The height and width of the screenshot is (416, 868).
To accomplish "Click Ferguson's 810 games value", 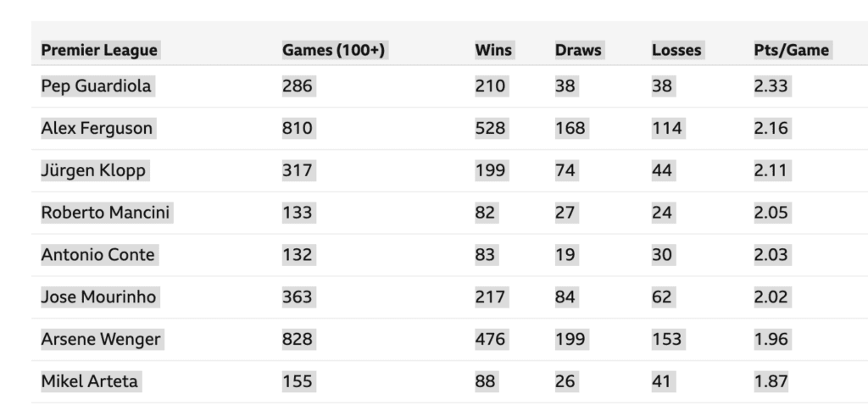I will click(298, 128).
